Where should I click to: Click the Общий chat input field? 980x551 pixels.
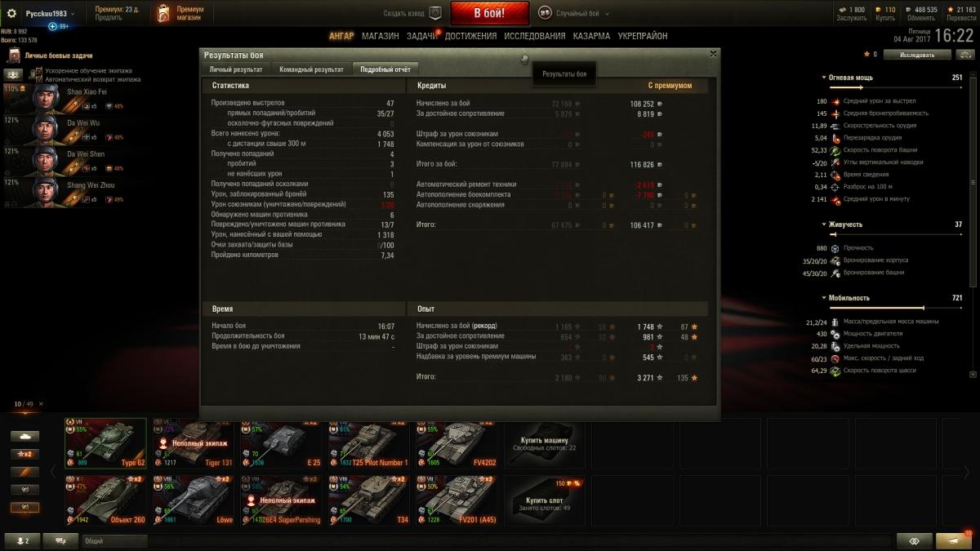point(114,541)
